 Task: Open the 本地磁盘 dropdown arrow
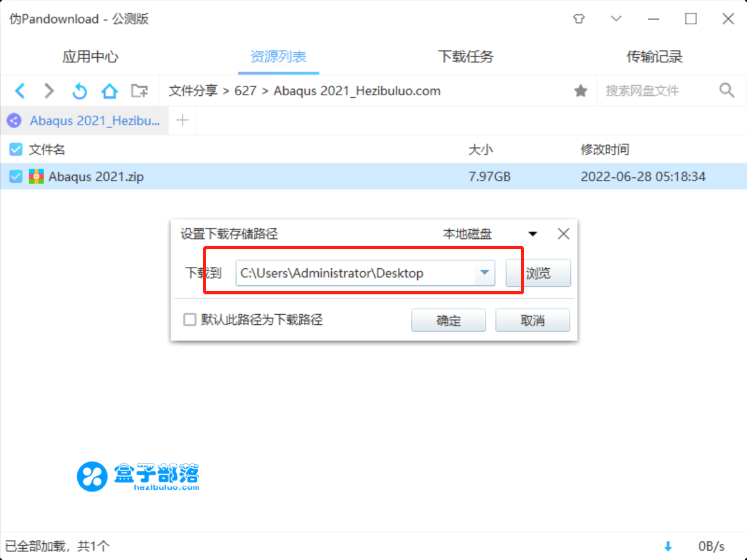pos(533,234)
